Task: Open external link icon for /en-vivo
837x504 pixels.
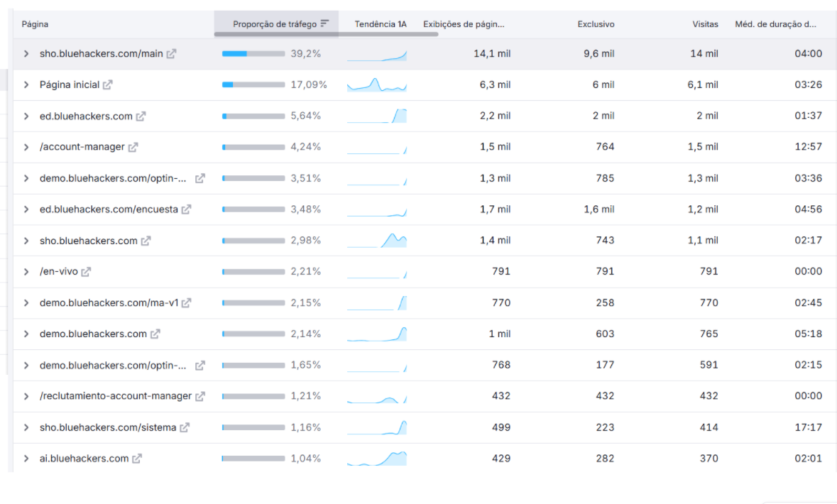Action: (x=86, y=272)
